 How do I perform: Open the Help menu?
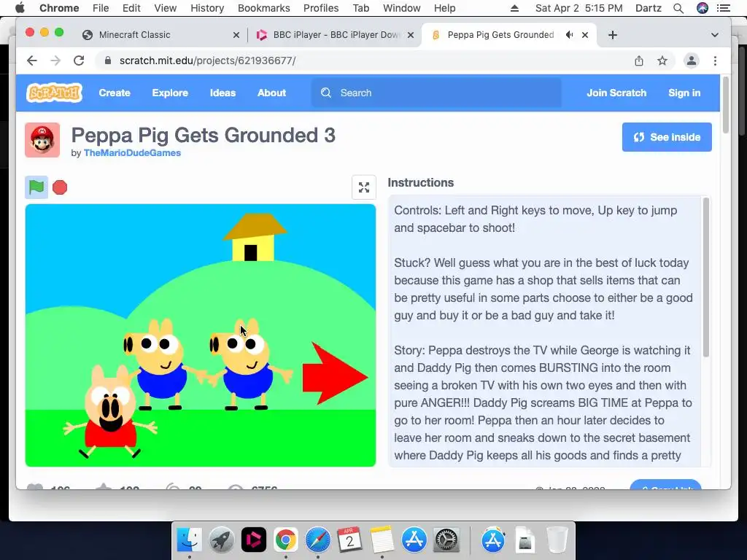point(444,8)
